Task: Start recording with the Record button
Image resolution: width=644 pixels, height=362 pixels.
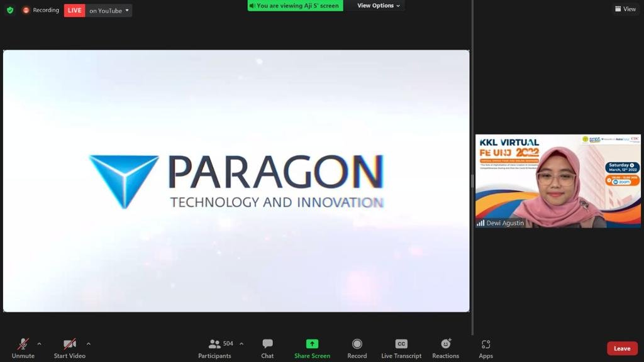Action: (357, 348)
